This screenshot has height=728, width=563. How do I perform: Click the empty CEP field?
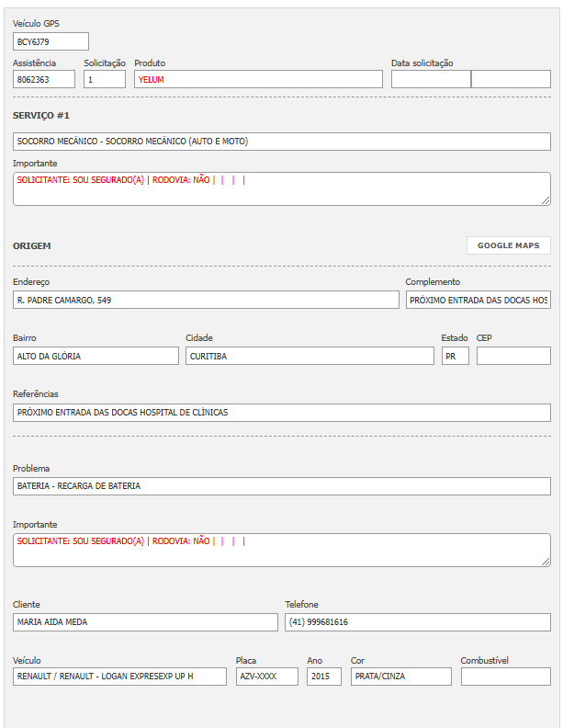point(513,356)
